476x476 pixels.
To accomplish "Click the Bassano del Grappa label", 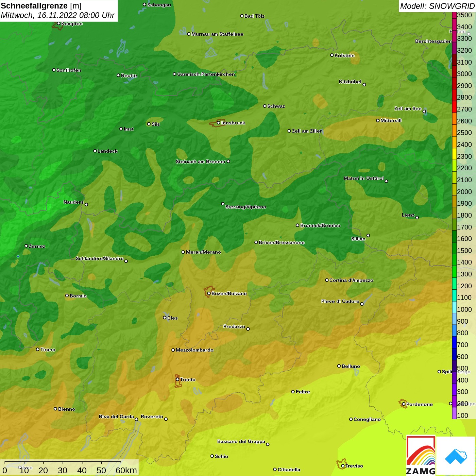I will coord(241,441).
